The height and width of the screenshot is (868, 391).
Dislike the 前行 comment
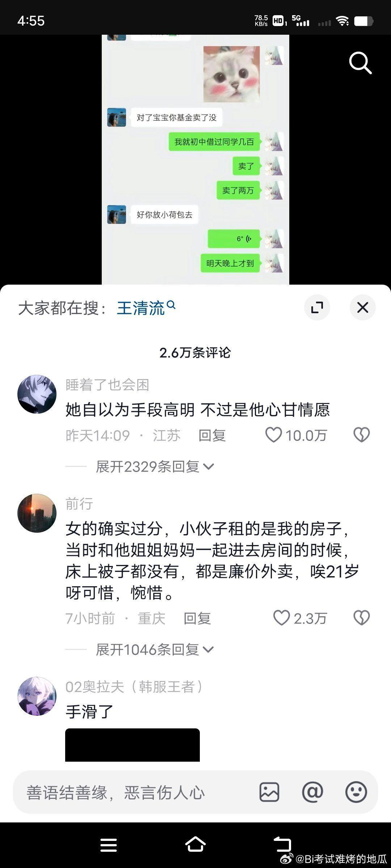pyautogui.click(x=361, y=618)
